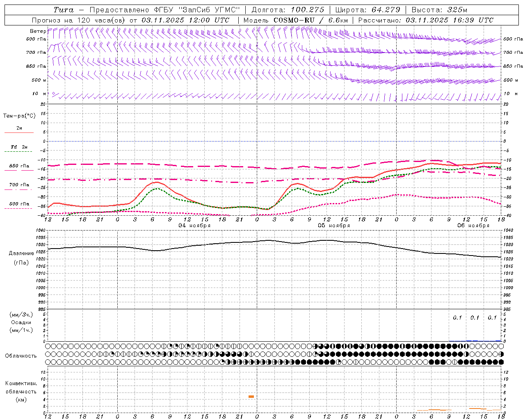Click the (мм/1ч.) precipitation unit label
Image resolution: width=525 pixels, height=420 pixels.
(21, 330)
